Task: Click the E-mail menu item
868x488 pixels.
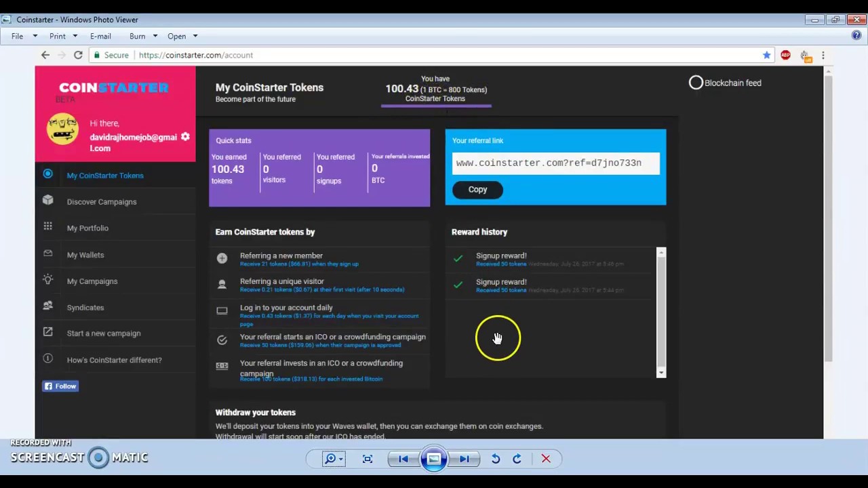Action: tap(100, 36)
